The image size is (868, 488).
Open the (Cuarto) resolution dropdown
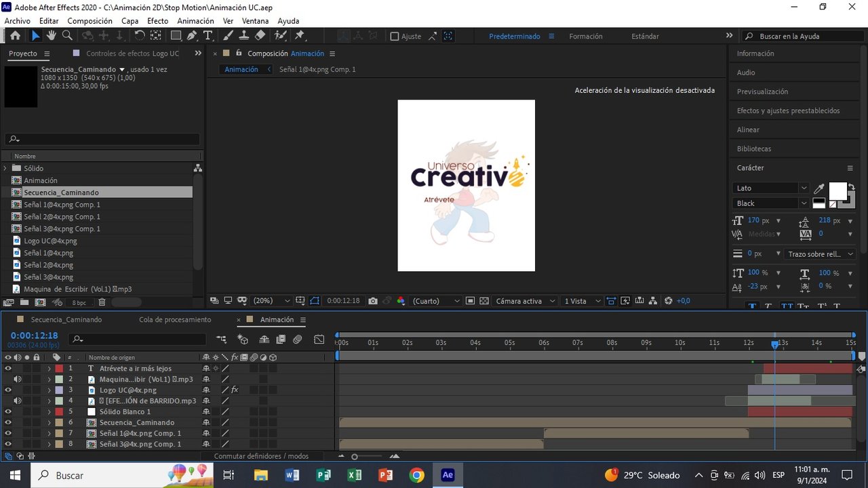point(436,301)
